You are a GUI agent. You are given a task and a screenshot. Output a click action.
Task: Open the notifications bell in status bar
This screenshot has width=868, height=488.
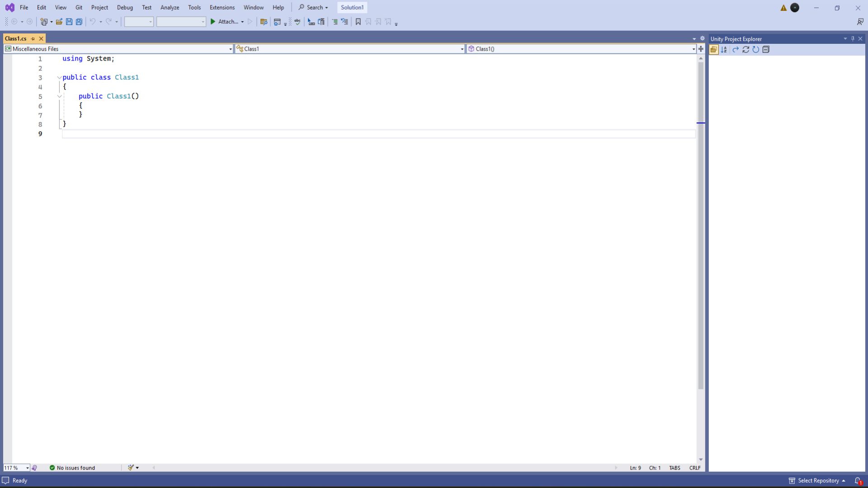point(858,481)
